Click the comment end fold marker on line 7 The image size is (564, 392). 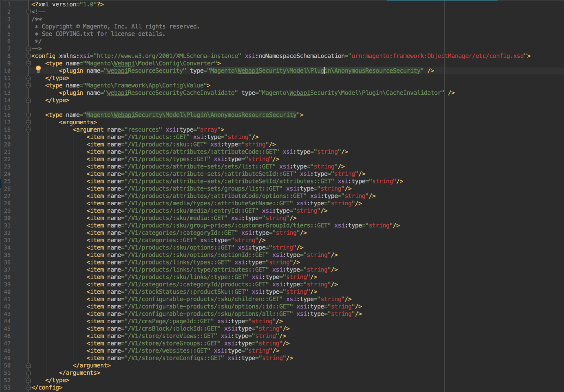(x=29, y=49)
